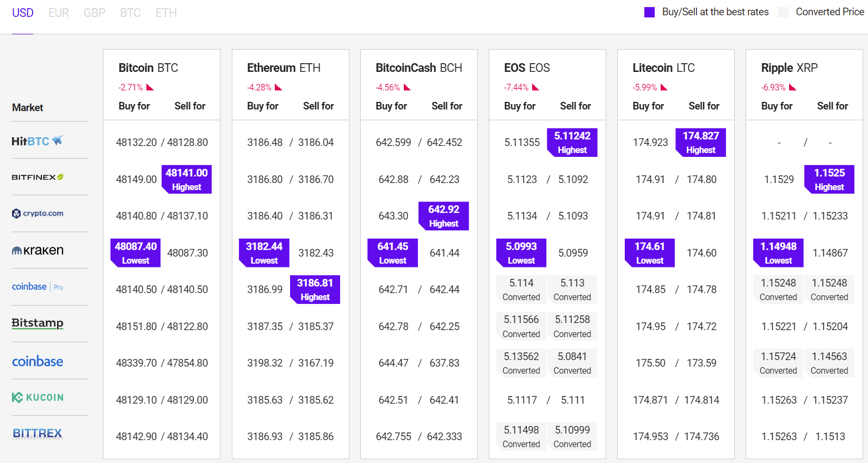Open the Bitcoin BTC column heading
The image size is (868, 463).
pos(149,68)
